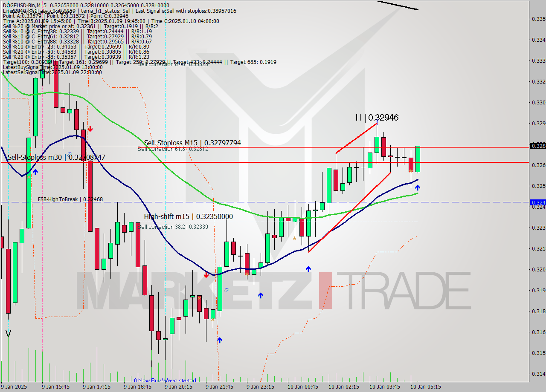Viewport: 546px width, 392px height.
Task: Select the 'Sell-Stoploss m30' line label
Action: click(x=56, y=157)
